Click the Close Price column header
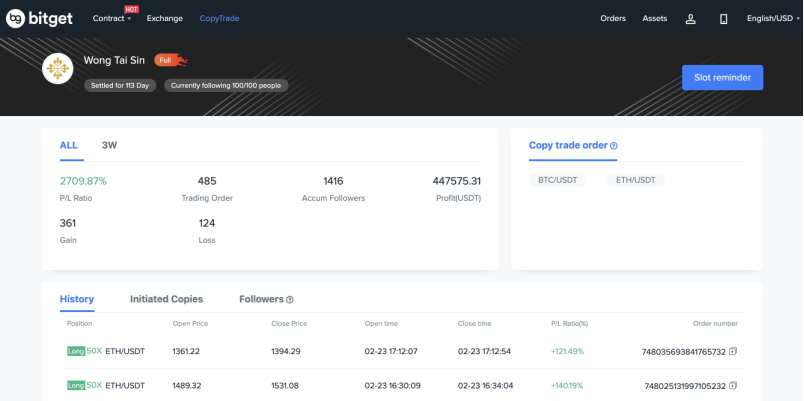Screen dimensions: 804x401 (289, 324)
